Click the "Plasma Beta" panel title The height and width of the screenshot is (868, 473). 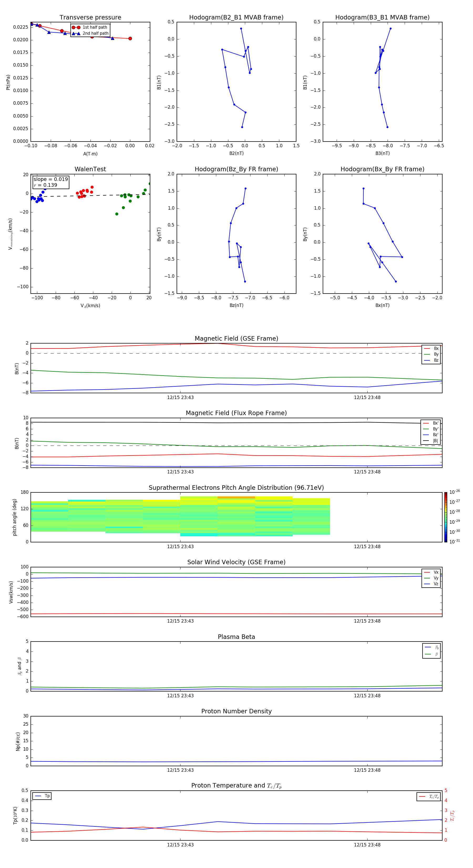236,637
